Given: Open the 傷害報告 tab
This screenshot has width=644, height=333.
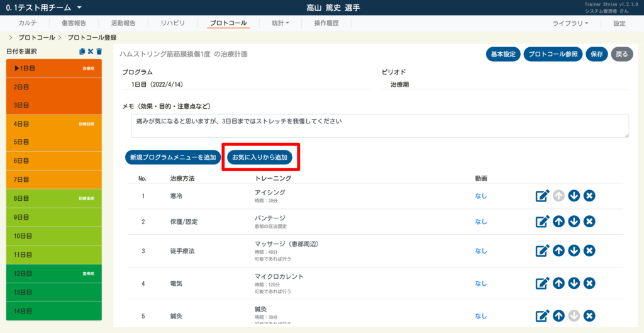Looking at the screenshot, I should click(74, 23).
